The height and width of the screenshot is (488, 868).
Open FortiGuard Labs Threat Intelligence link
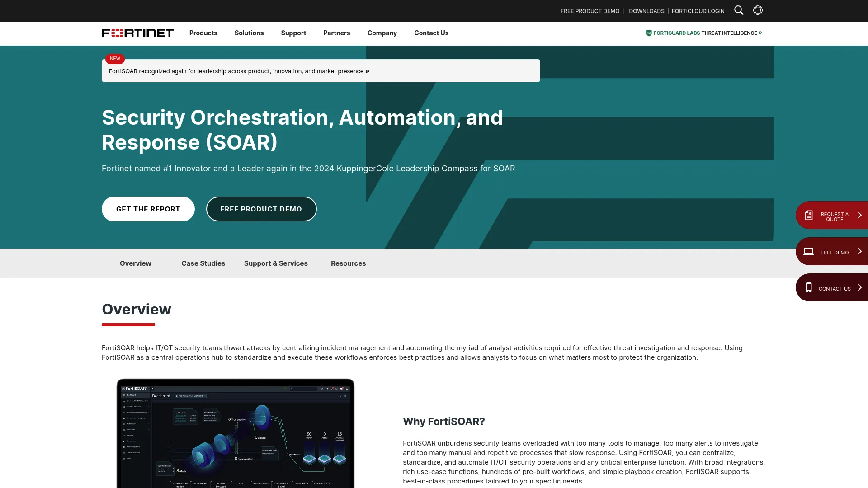(704, 33)
